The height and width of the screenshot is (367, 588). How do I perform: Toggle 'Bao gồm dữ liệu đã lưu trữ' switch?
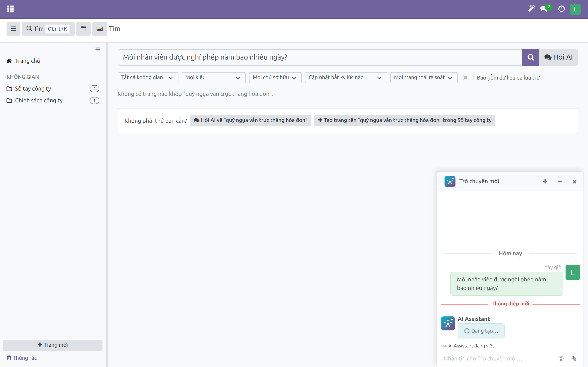tap(468, 77)
